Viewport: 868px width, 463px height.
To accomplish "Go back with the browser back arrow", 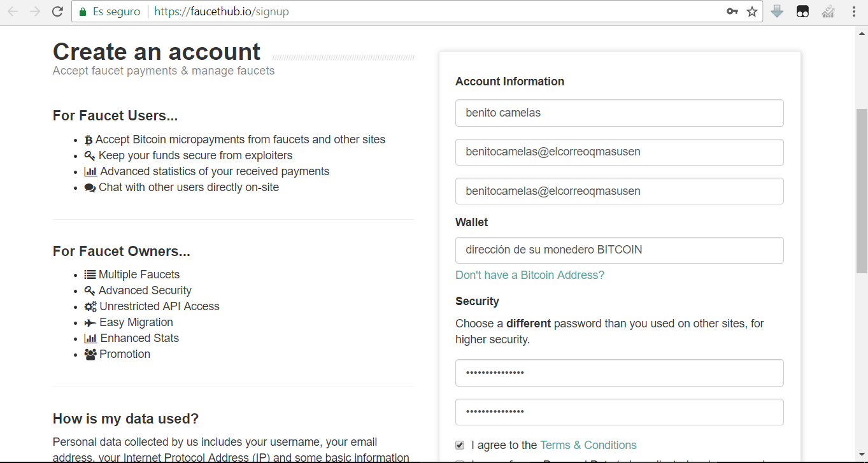I will pos(13,11).
